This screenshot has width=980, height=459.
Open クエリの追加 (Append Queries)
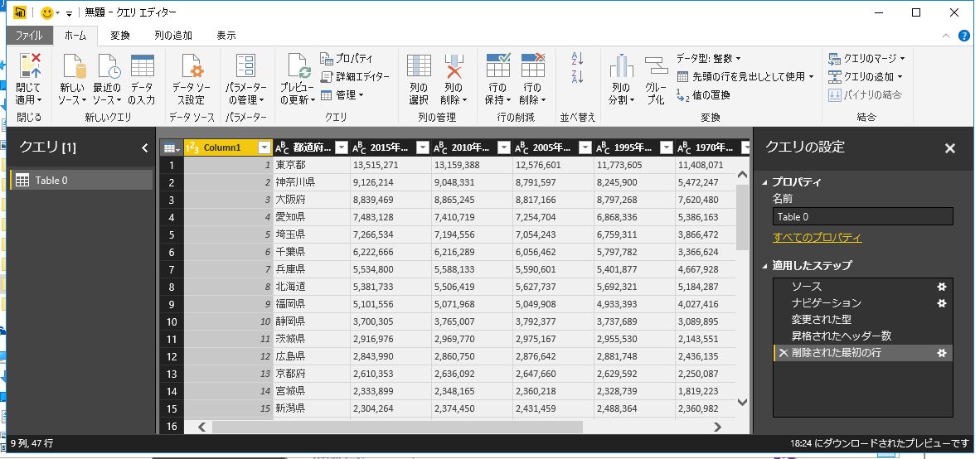pyautogui.click(x=865, y=77)
